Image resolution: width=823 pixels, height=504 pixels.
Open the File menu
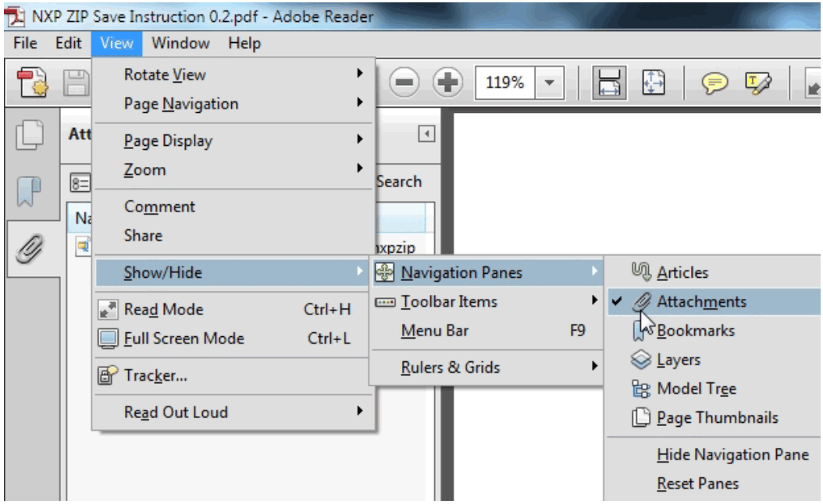tap(25, 43)
